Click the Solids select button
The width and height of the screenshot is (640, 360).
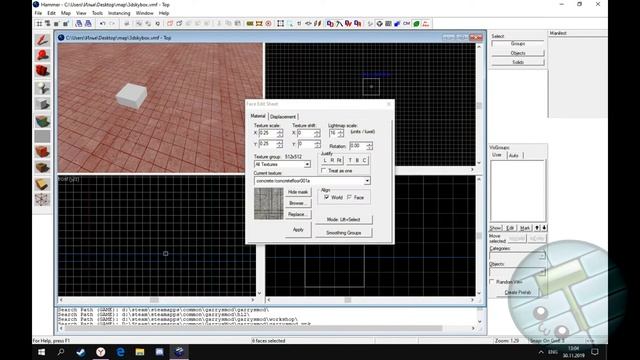[x=518, y=62]
